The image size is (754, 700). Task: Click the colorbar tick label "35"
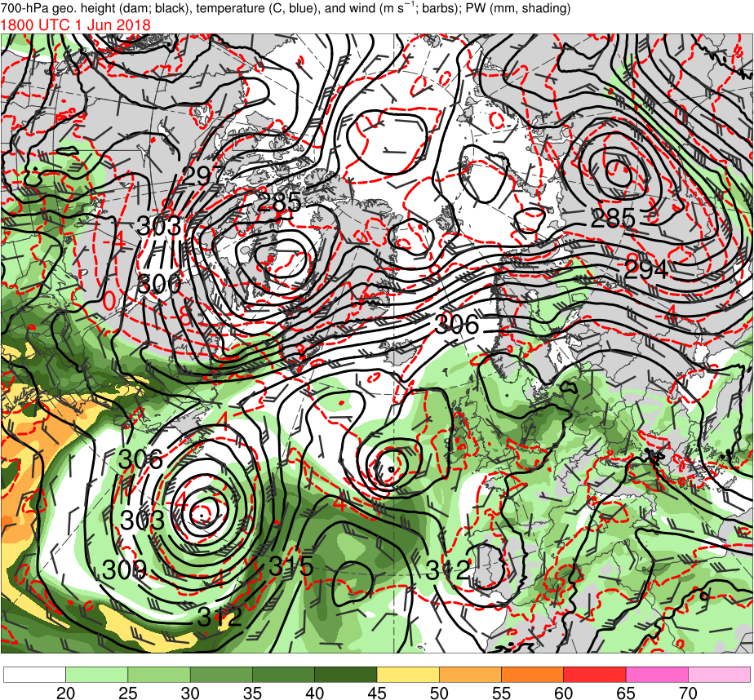point(252,693)
